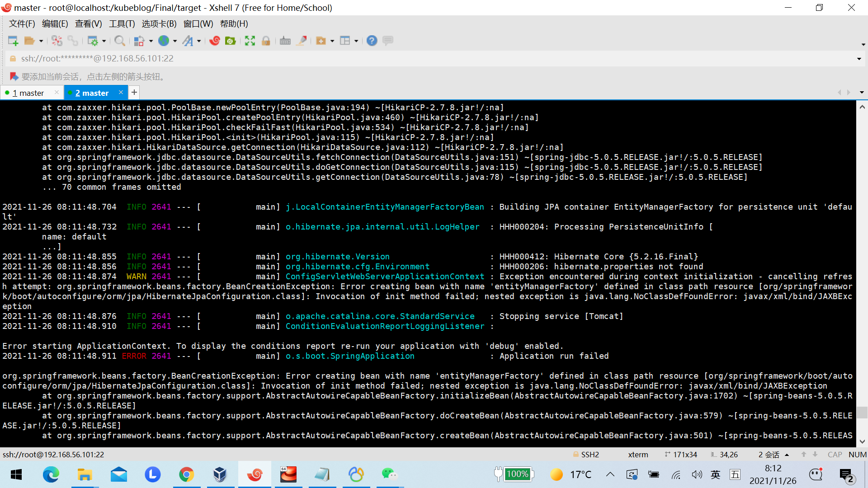Screen dimensions: 868x488
Task: Click the Find magnifier icon
Action: tap(120, 41)
